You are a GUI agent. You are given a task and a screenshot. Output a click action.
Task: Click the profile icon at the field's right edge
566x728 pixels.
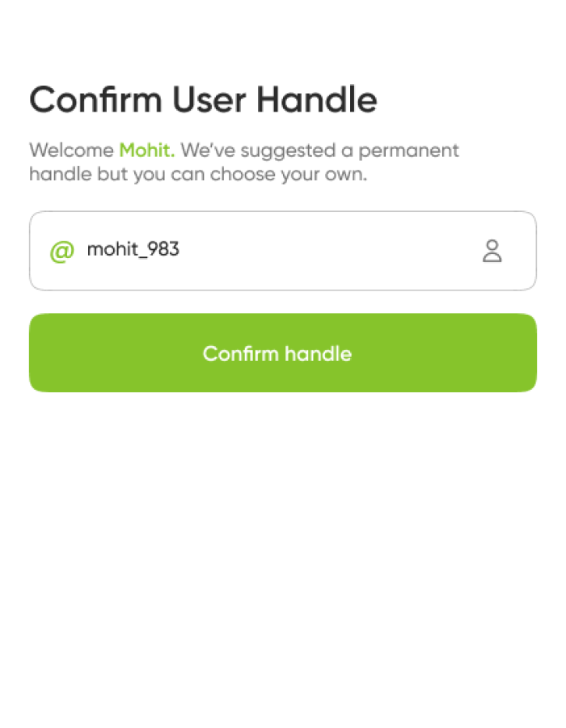pyautogui.click(x=493, y=251)
